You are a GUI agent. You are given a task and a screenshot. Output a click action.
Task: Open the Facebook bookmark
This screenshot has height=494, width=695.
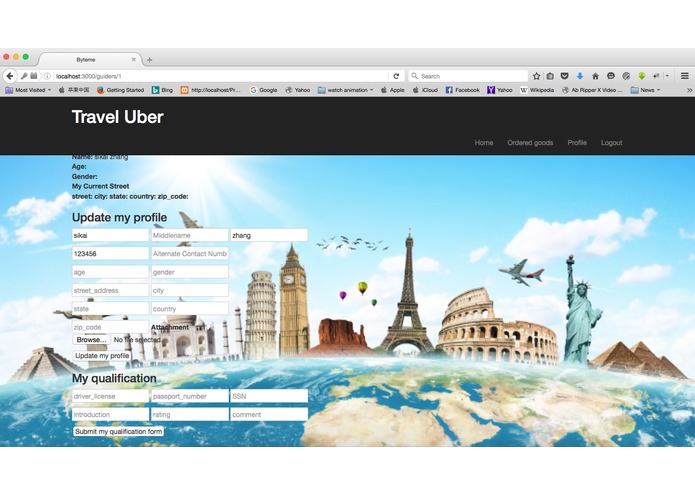click(x=462, y=90)
